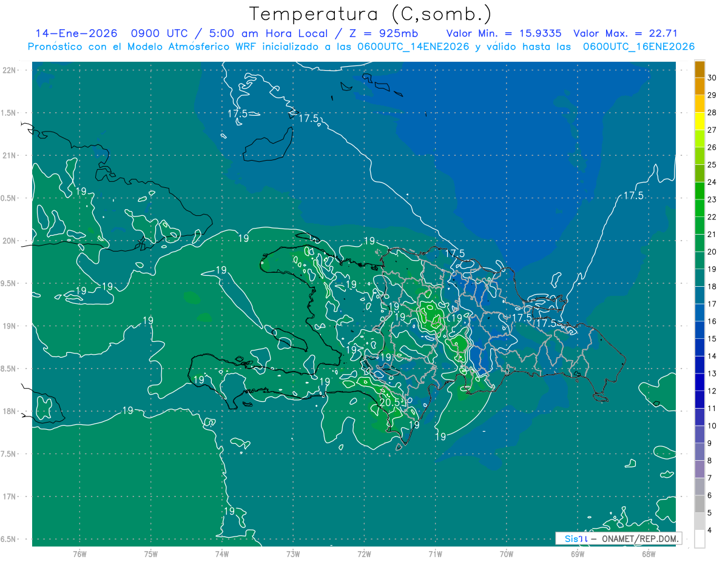Click the '0600UTC_16ENE2026' valid-until time
This screenshot has width=728, height=562.
[638, 47]
